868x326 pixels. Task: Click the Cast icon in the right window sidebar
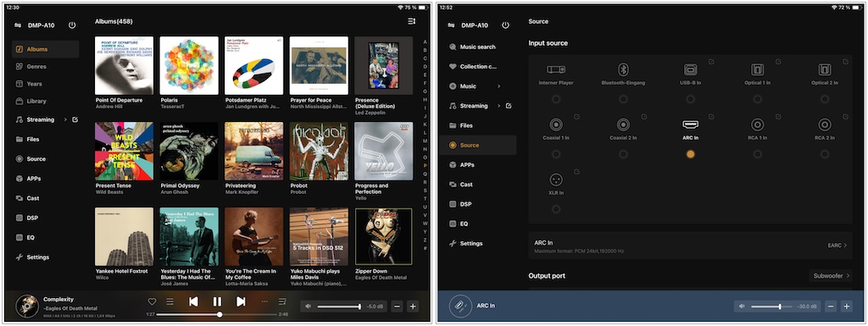(453, 185)
